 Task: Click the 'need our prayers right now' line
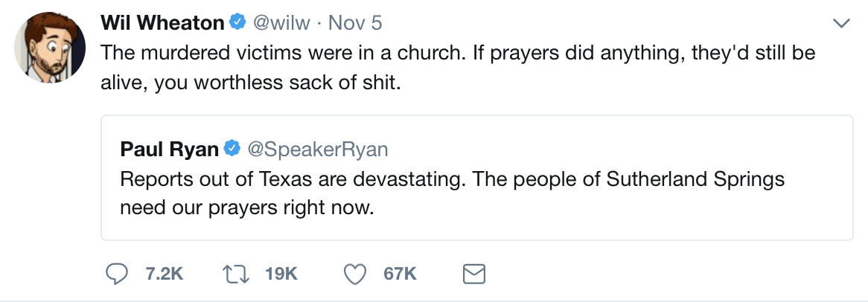pos(246,207)
